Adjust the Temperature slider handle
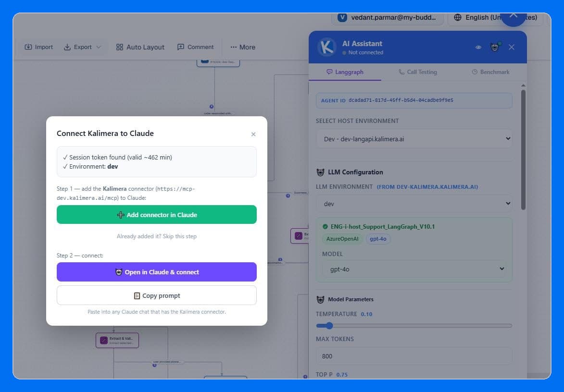 point(329,326)
